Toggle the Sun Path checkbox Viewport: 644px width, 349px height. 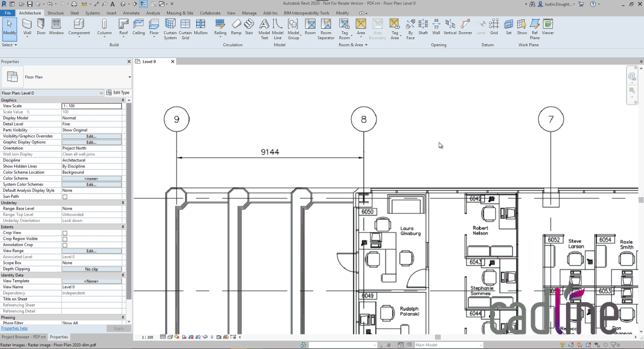click(65, 197)
